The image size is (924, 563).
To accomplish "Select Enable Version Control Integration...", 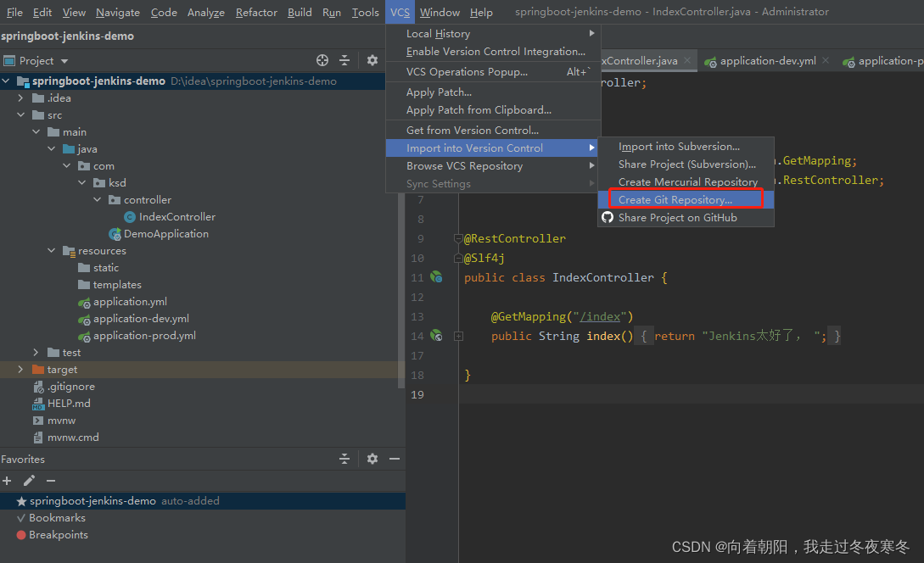I will [493, 51].
